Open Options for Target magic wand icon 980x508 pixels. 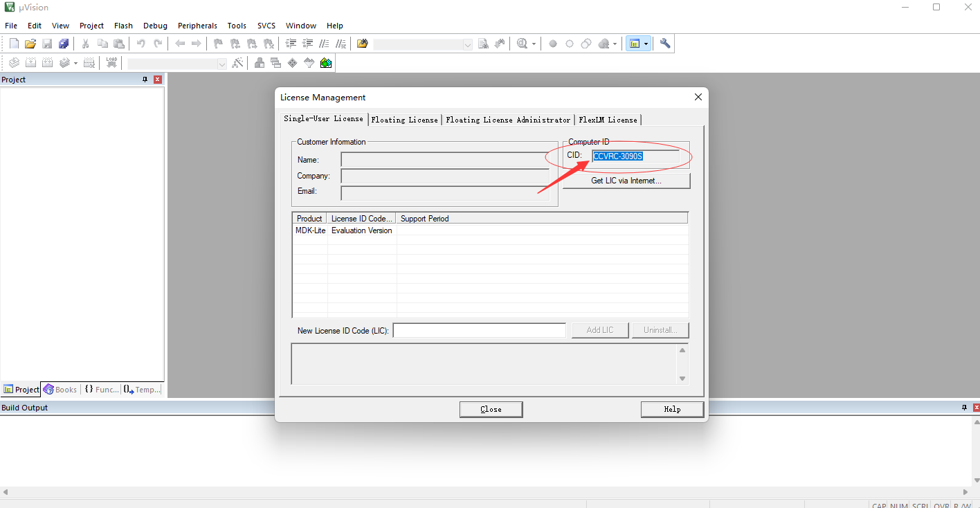tap(237, 63)
